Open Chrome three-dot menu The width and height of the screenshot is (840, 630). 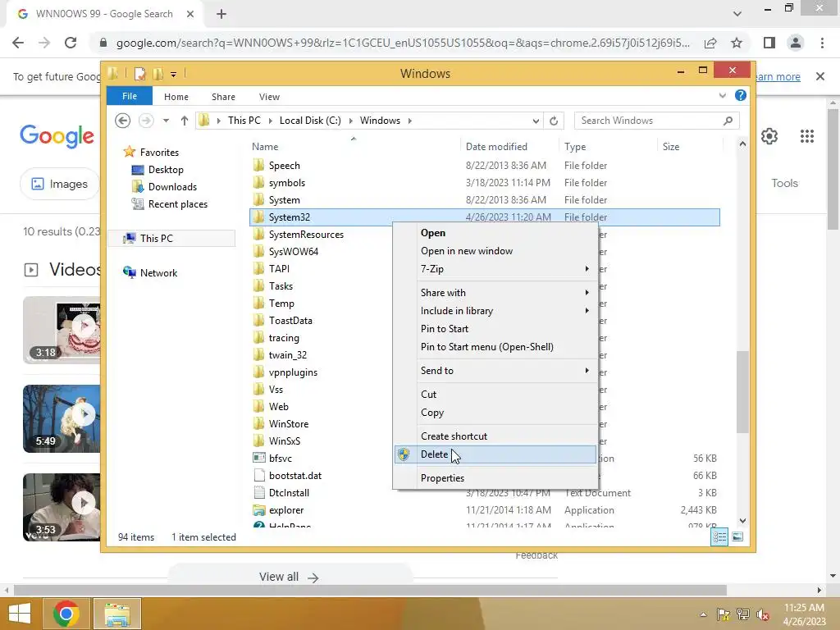coord(822,43)
